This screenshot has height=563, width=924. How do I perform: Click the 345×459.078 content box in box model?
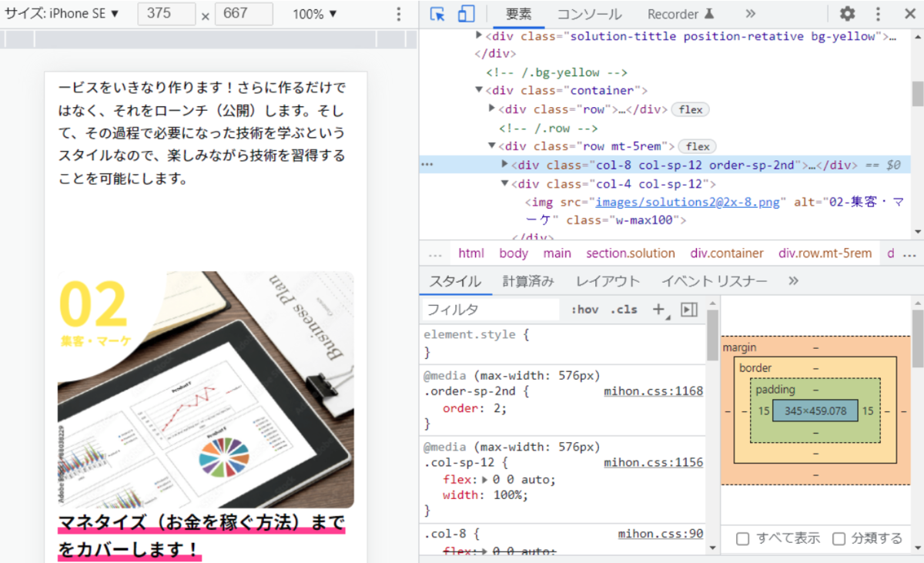[x=815, y=411]
